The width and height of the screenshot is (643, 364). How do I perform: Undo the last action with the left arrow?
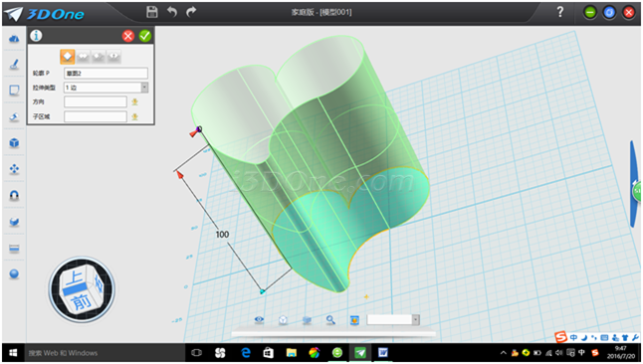(x=172, y=12)
